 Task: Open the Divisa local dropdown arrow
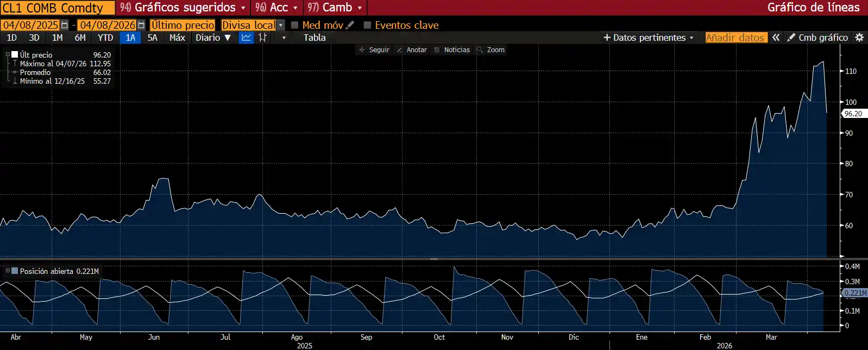tap(281, 25)
